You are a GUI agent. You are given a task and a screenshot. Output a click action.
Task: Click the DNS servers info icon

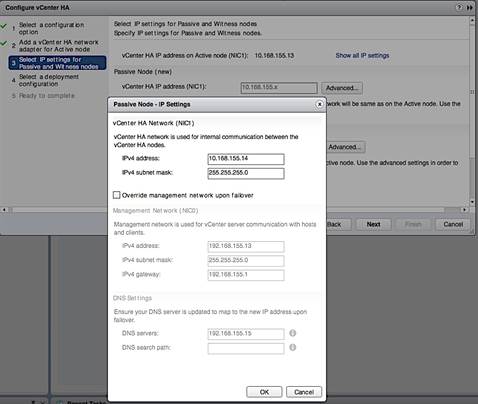293,333
